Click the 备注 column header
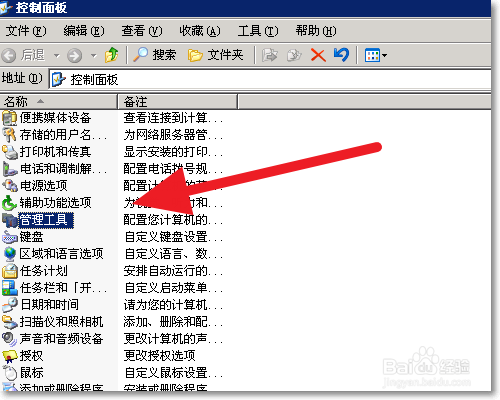500x400 pixels. (x=178, y=101)
